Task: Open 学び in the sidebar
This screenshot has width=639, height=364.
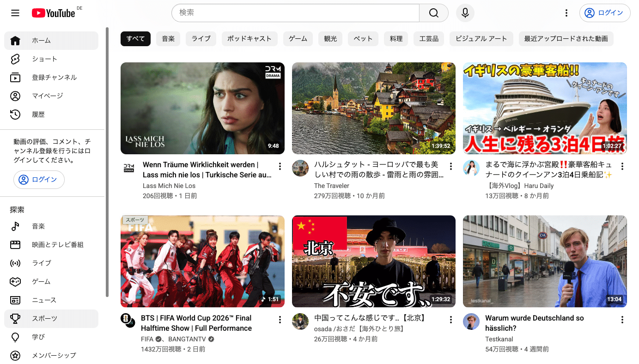Action: (x=51, y=337)
